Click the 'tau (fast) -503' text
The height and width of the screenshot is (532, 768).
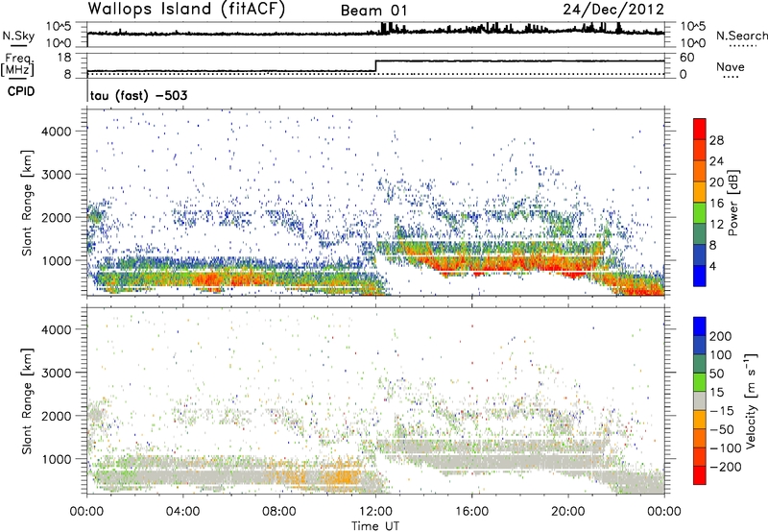tap(138, 95)
